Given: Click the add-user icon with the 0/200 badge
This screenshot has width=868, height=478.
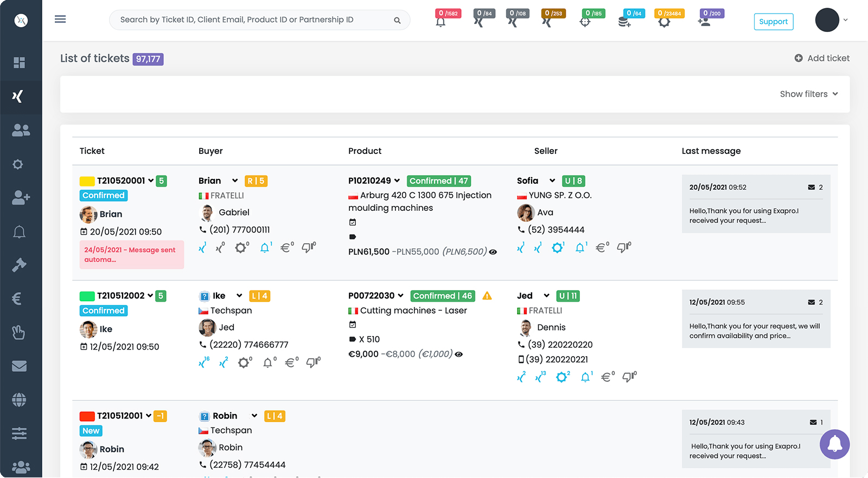Looking at the screenshot, I should coord(704,22).
